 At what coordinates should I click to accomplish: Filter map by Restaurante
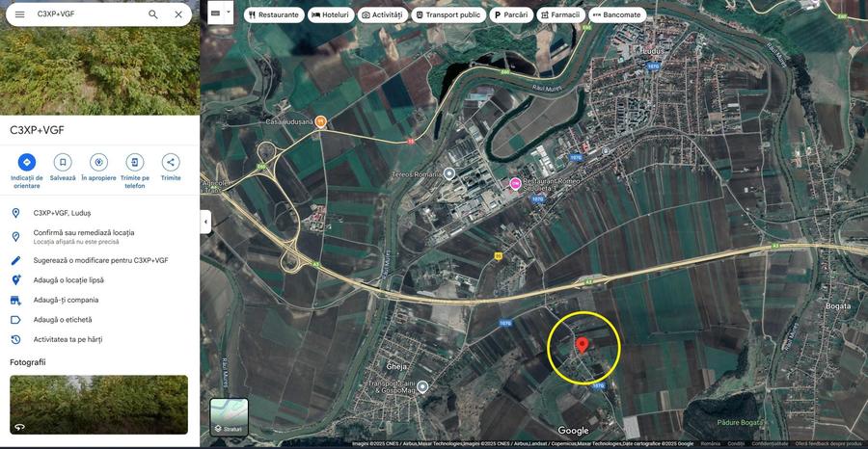click(274, 14)
